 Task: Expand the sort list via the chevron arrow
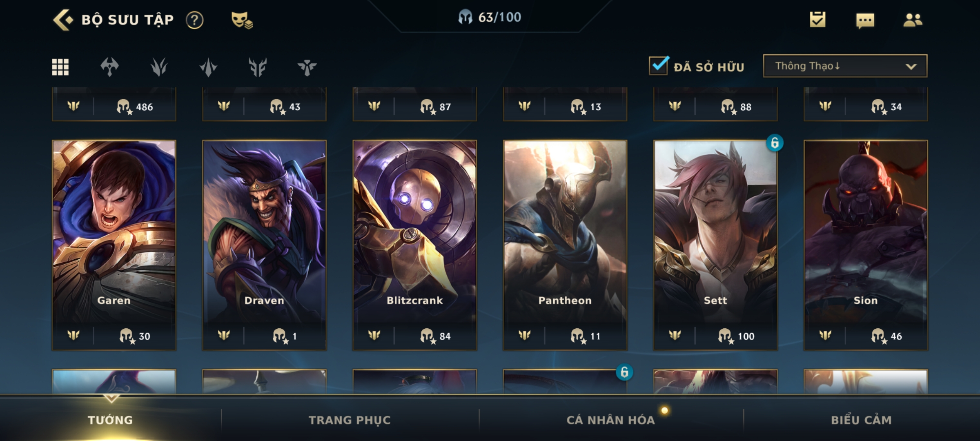[911, 67]
